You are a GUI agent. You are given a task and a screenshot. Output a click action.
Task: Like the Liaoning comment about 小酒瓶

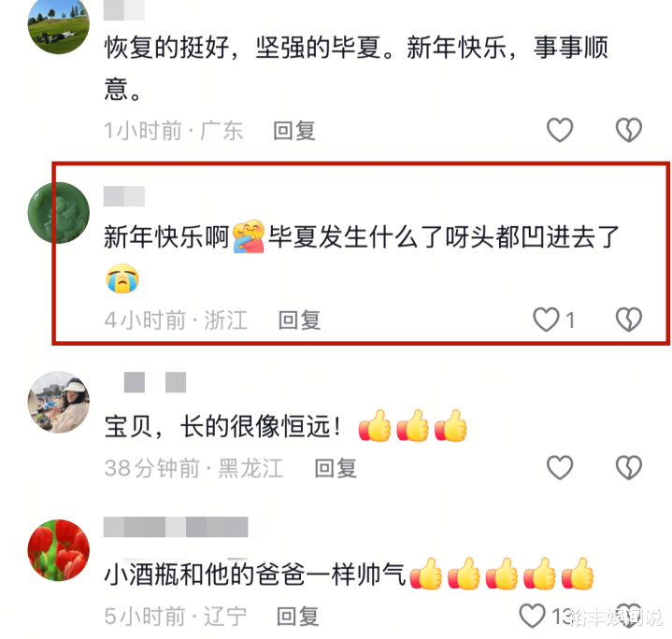click(533, 616)
